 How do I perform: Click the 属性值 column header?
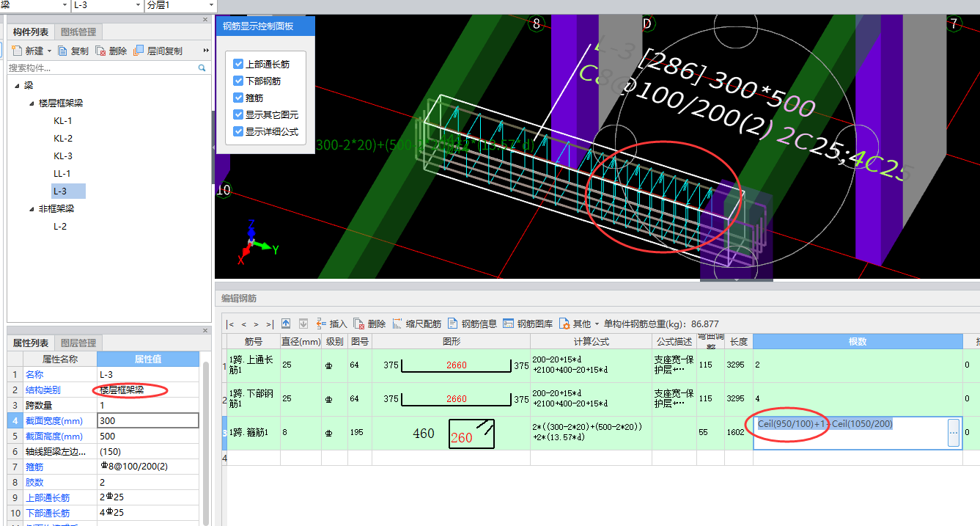[148, 359]
